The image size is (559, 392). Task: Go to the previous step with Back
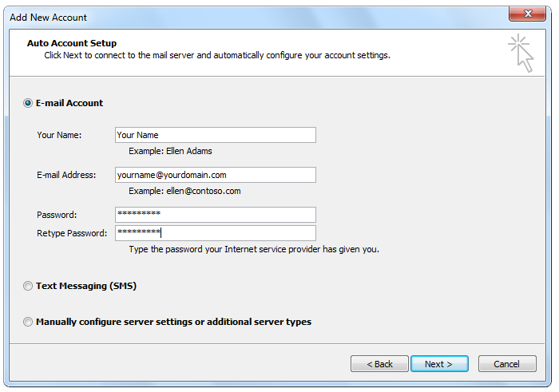(x=379, y=364)
